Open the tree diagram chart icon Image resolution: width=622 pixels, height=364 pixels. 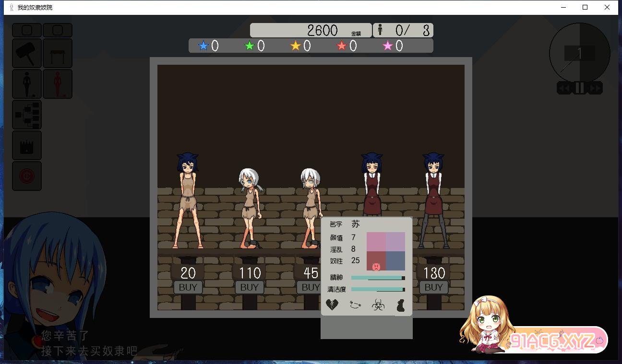27,115
